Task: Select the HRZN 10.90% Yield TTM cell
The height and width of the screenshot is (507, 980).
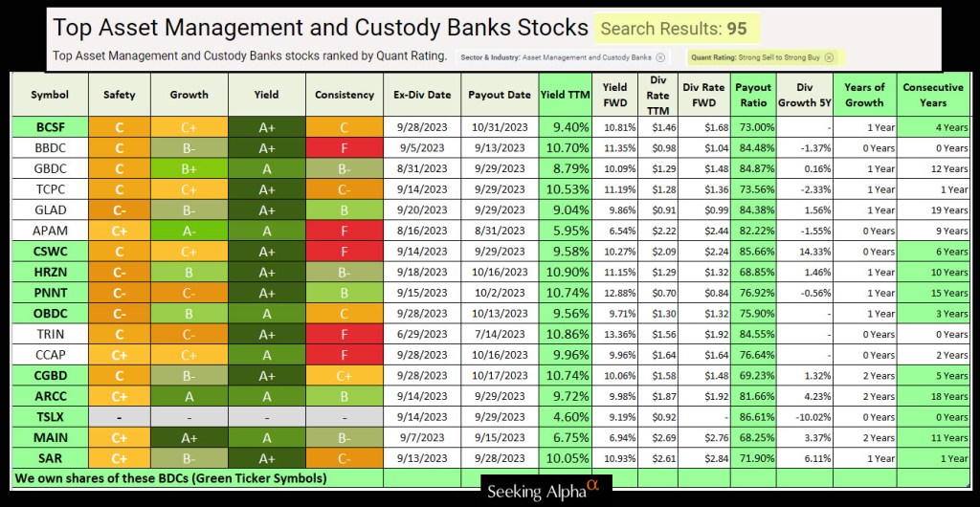Action: click(x=565, y=272)
